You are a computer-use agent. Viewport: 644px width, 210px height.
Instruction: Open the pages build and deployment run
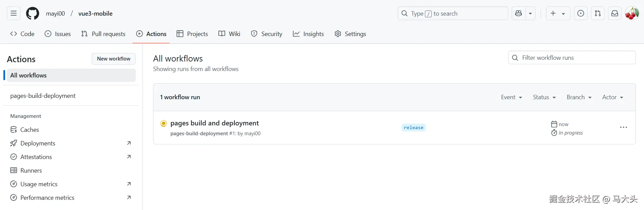point(214,123)
